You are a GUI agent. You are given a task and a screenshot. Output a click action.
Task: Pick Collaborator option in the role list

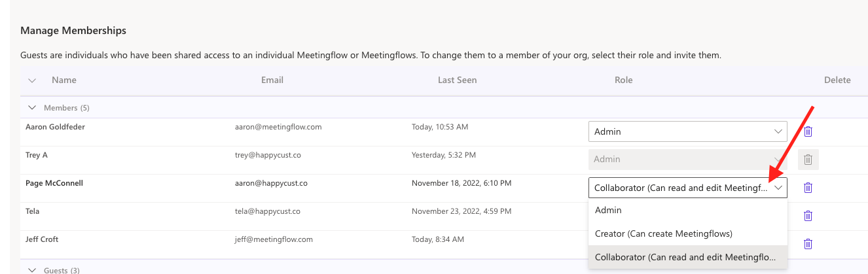pos(687,257)
